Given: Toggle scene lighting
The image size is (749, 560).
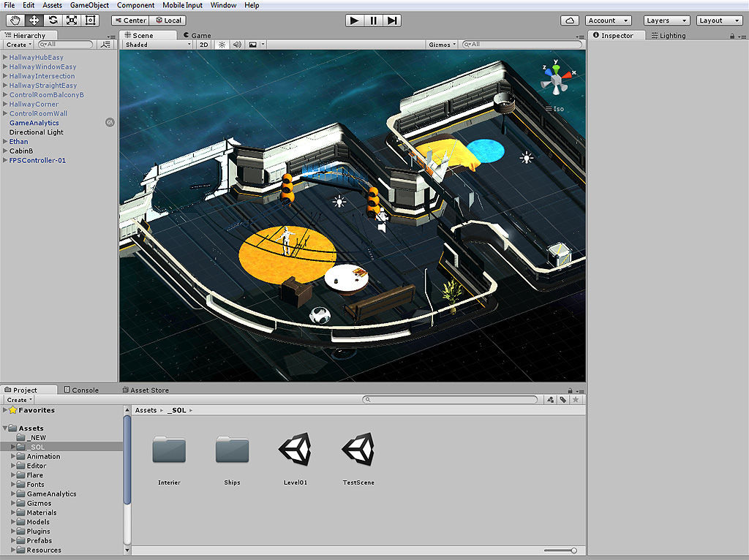Looking at the screenshot, I should (222, 45).
